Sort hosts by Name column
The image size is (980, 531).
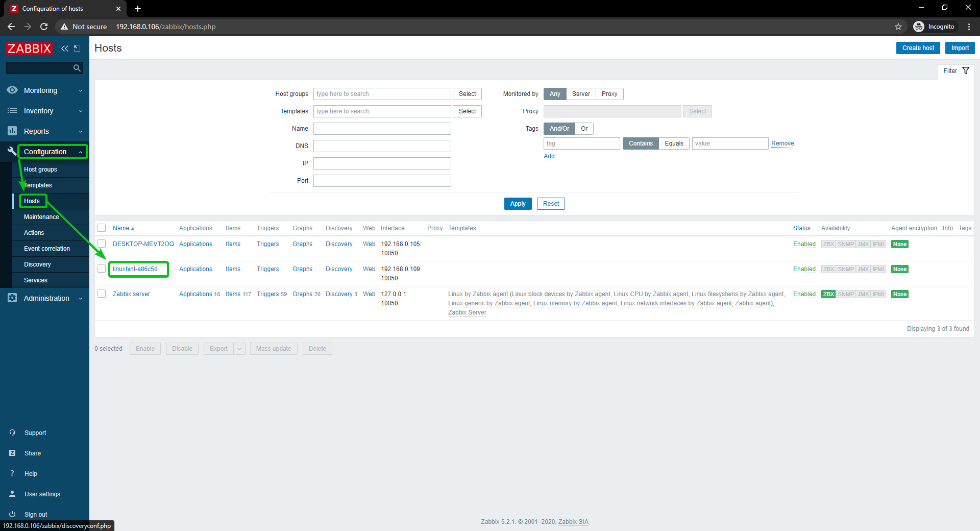pos(123,228)
